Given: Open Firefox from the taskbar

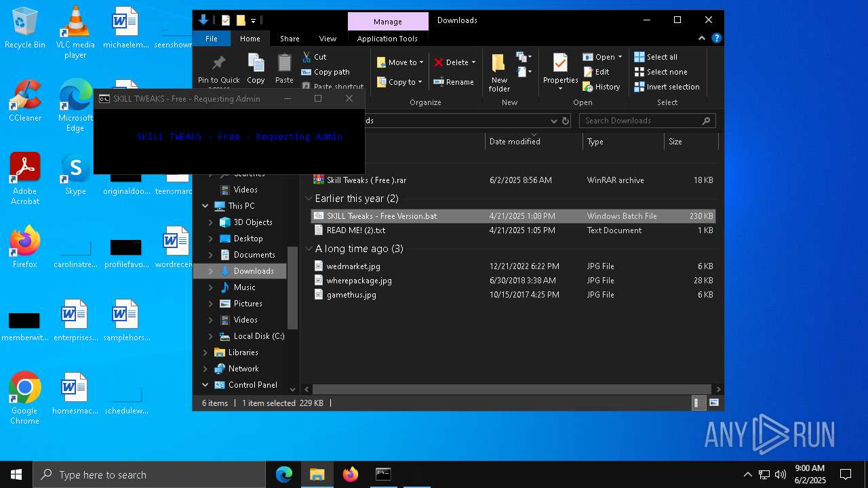Looking at the screenshot, I should (350, 474).
